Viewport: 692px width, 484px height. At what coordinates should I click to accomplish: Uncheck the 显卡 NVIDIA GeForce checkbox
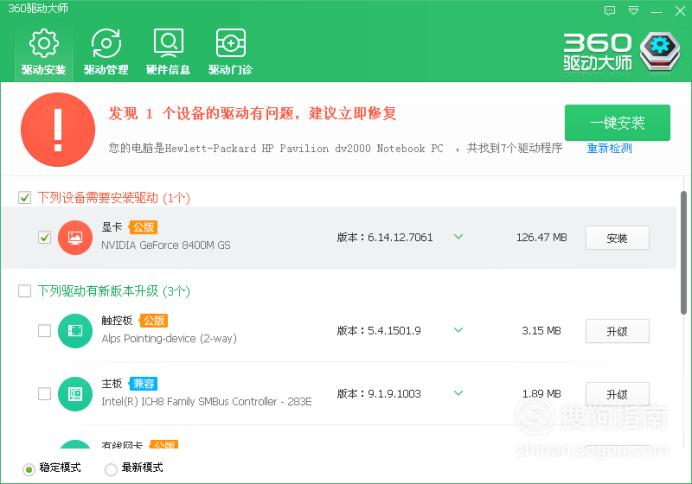44,238
